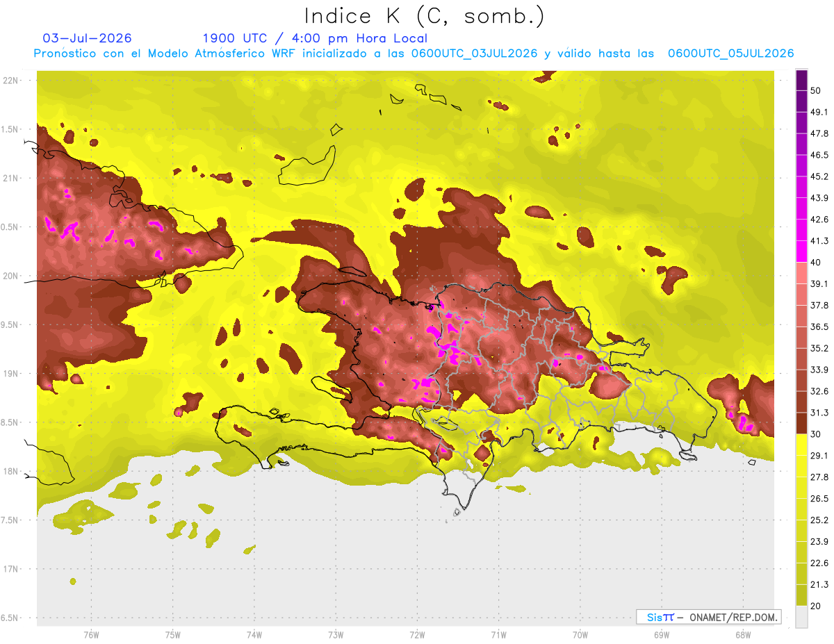Select the dark brown swatch between 31.3 and 30
This screenshot has height=644, width=834.
coord(801,423)
